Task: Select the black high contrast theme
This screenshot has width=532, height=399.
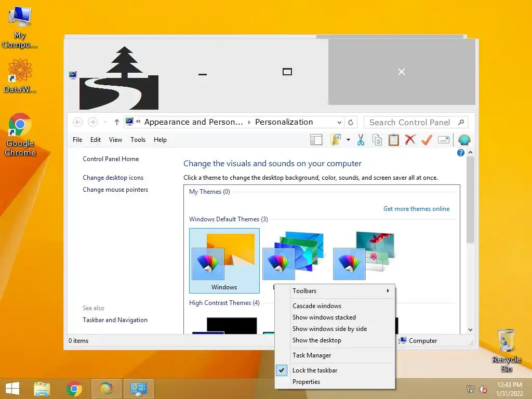Action: pos(224,326)
